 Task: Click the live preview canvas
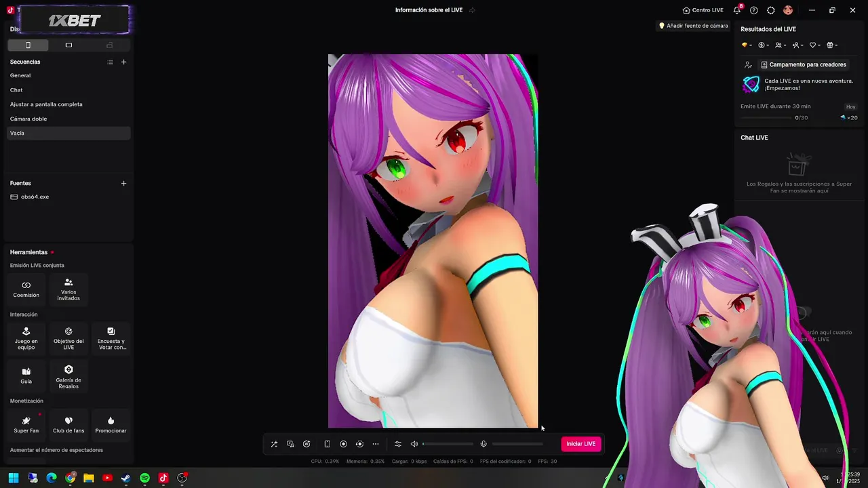(x=433, y=241)
